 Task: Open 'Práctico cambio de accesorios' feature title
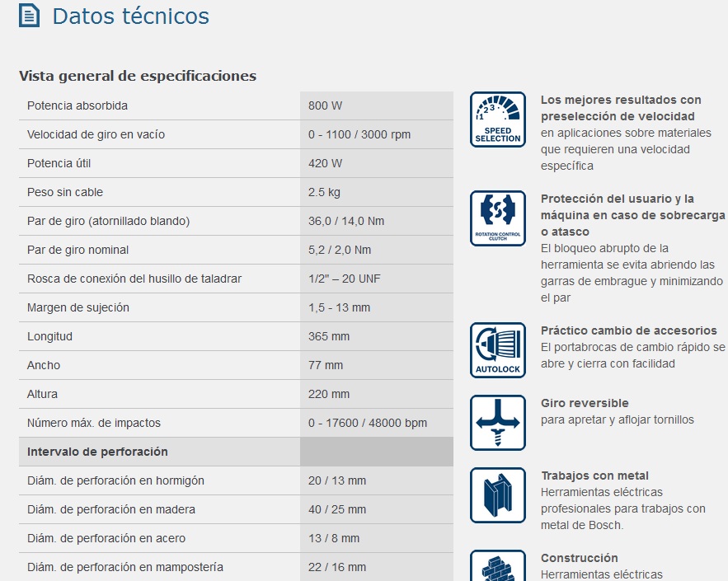(x=628, y=330)
